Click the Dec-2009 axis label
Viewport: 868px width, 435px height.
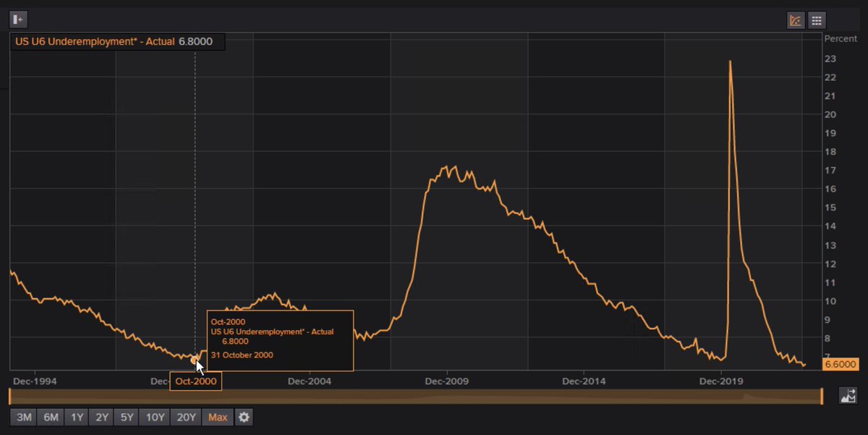447,381
